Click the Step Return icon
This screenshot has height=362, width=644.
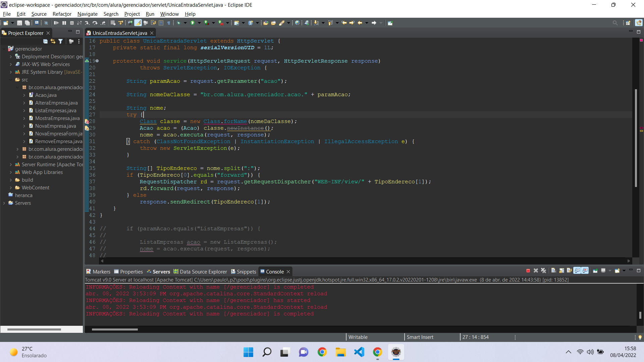click(x=103, y=23)
